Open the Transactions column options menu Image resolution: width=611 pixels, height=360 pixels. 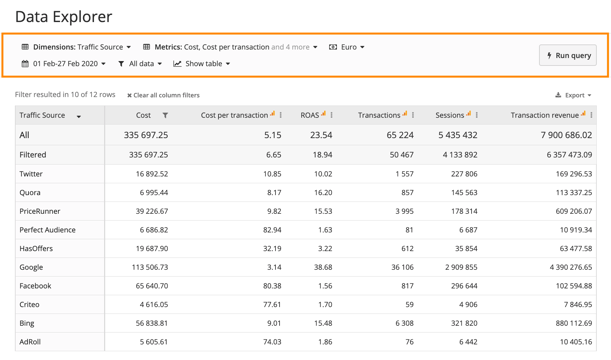coord(413,115)
